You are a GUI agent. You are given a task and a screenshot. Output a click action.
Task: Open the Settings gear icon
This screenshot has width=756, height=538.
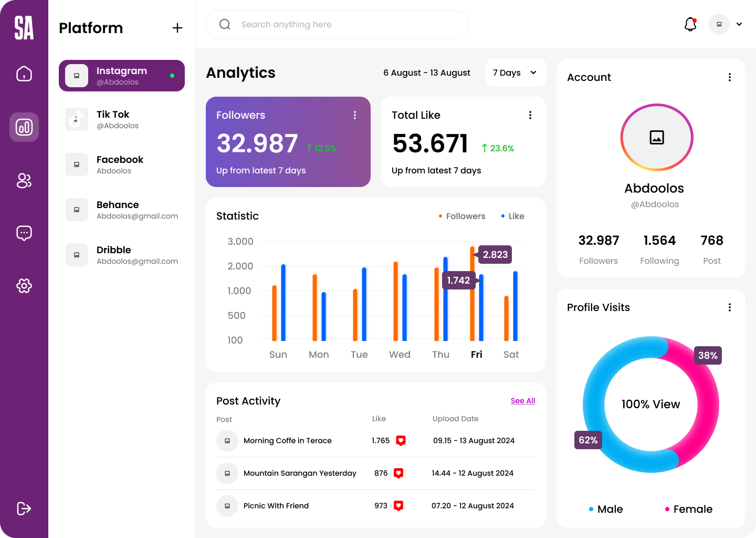24,286
